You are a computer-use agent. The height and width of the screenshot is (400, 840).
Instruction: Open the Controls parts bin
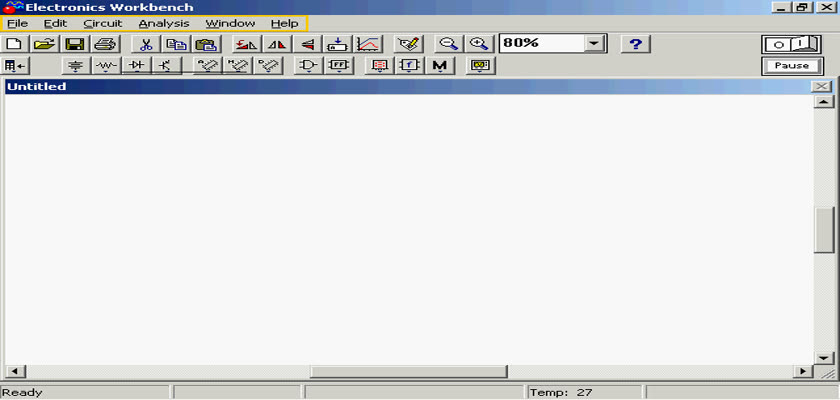click(409, 66)
